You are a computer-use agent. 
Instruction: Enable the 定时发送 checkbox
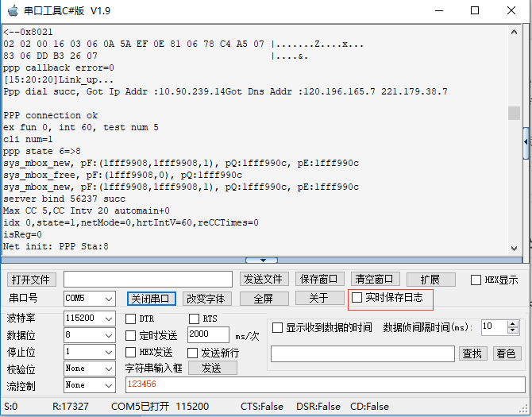pos(131,335)
